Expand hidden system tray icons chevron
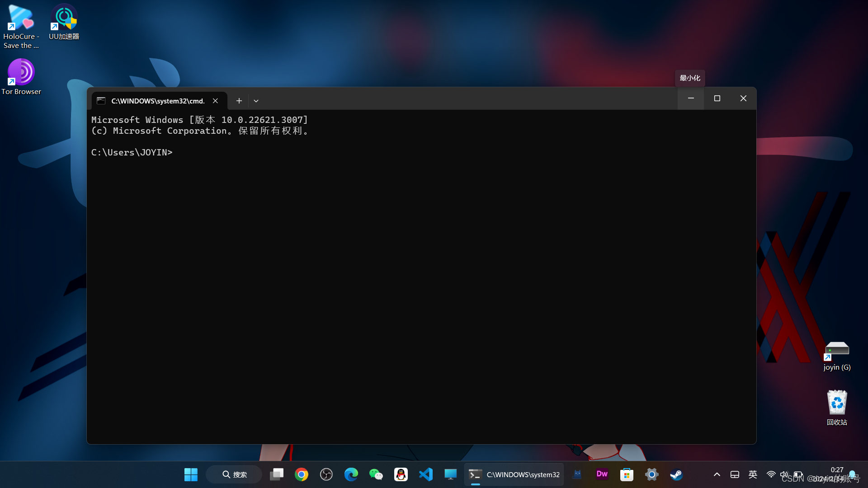Image resolution: width=868 pixels, height=488 pixels. (717, 474)
